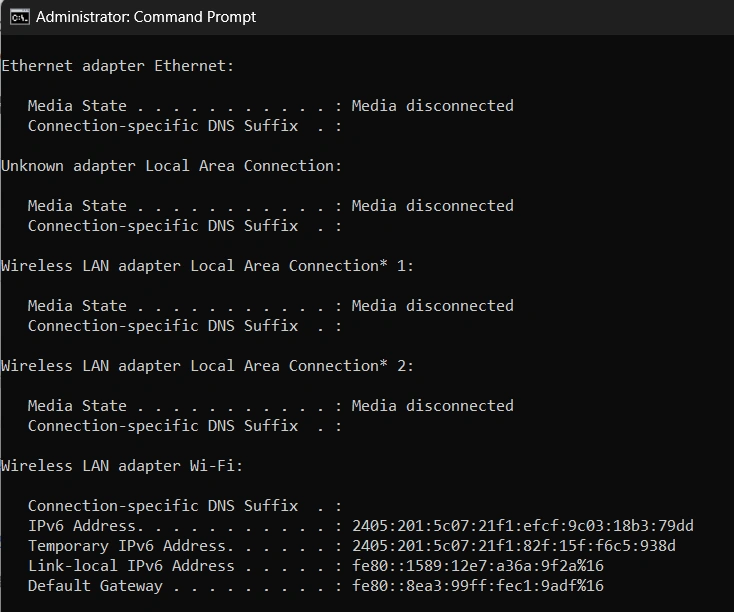Click the 'Link-local IPv6 Address' label
Image resolution: width=734 pixels, height=612 pixels.
coord(131,566)
